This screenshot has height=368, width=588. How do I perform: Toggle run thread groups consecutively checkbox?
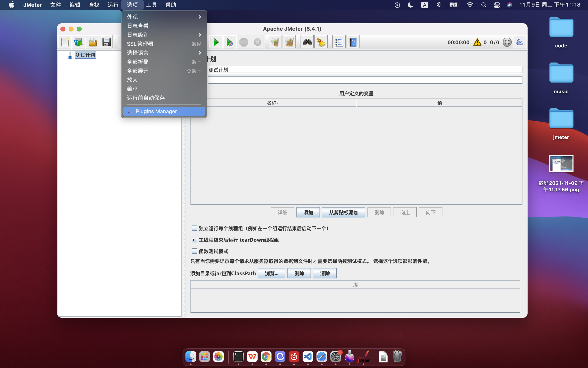pyautogui.click(x=194, y=228)
